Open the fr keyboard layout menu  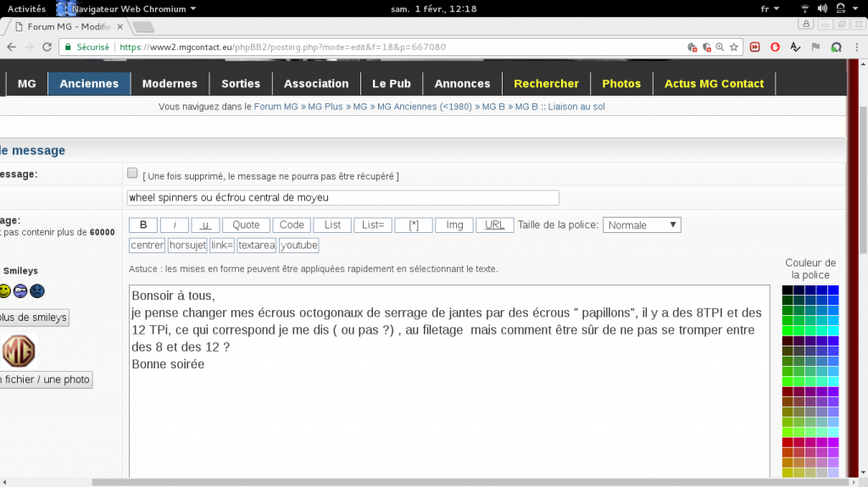770,8
